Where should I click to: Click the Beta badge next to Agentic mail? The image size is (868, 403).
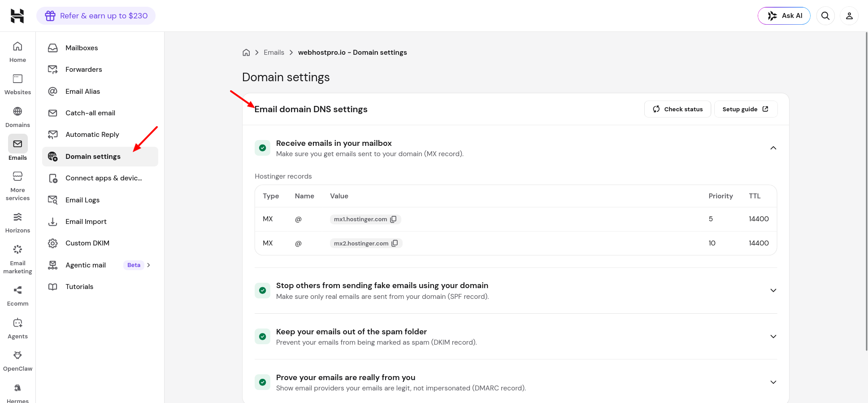pyautogui.click(x=134, y=265)
